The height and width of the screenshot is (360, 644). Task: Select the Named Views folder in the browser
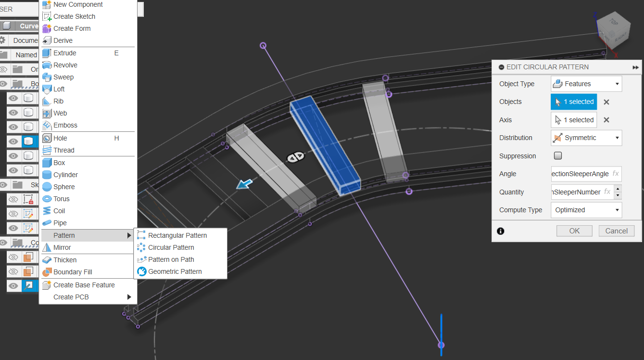(x=26, y=55)
